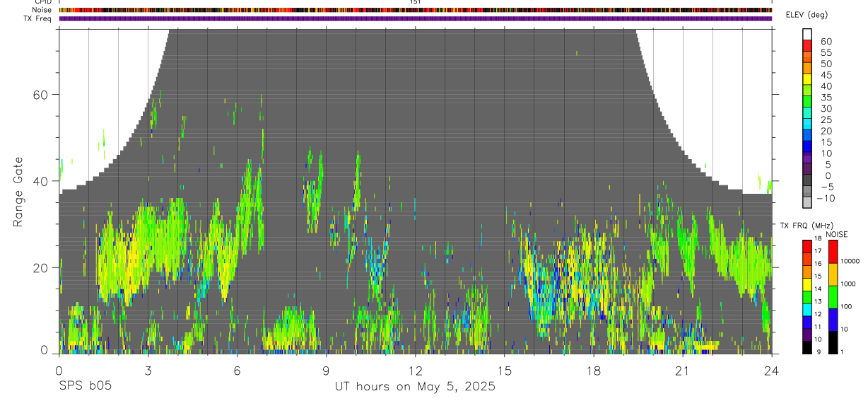Click the white top box of ELEV scale

[807, 34]
